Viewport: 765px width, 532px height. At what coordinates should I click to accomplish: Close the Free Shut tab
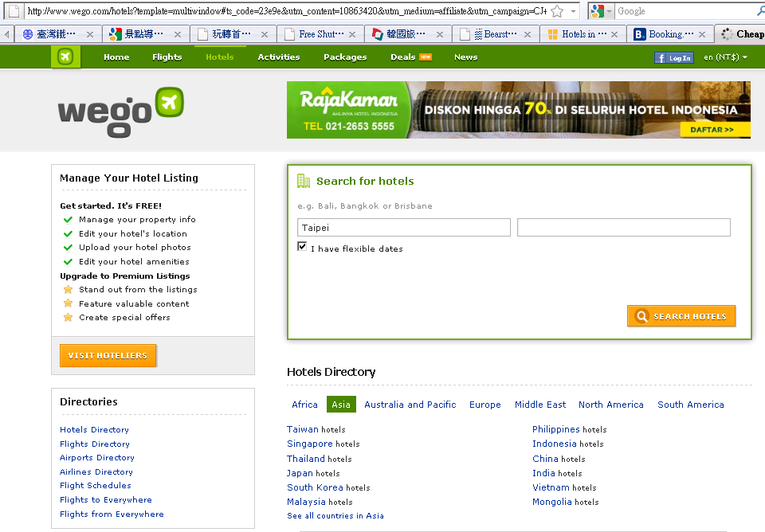pyautogui.click(x=352, y=34)
